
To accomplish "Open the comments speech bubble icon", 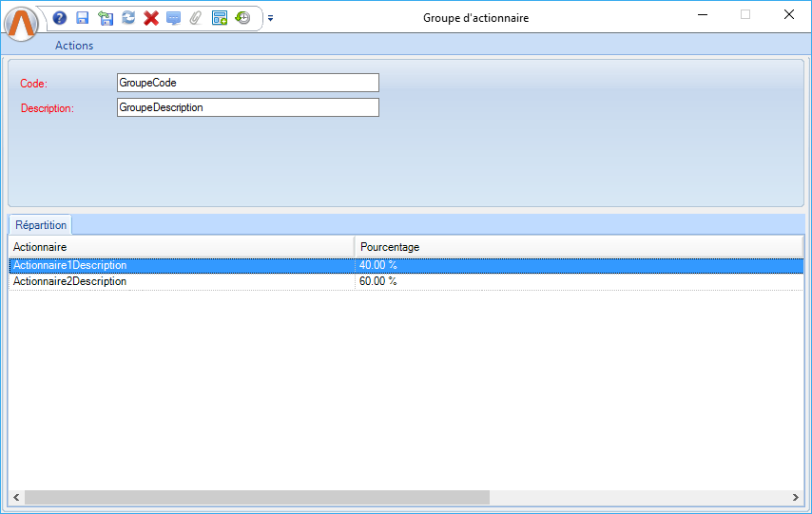I will coord(173,18).
